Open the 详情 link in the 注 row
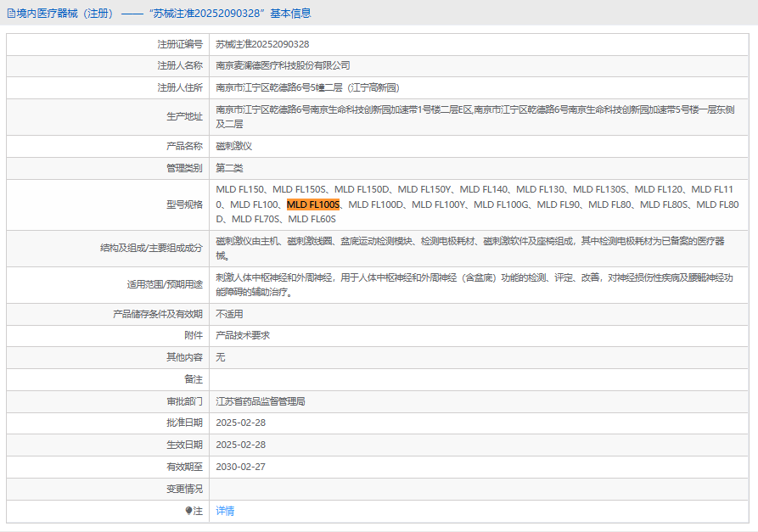Viewport: 758px width, 532px height. 225,511
